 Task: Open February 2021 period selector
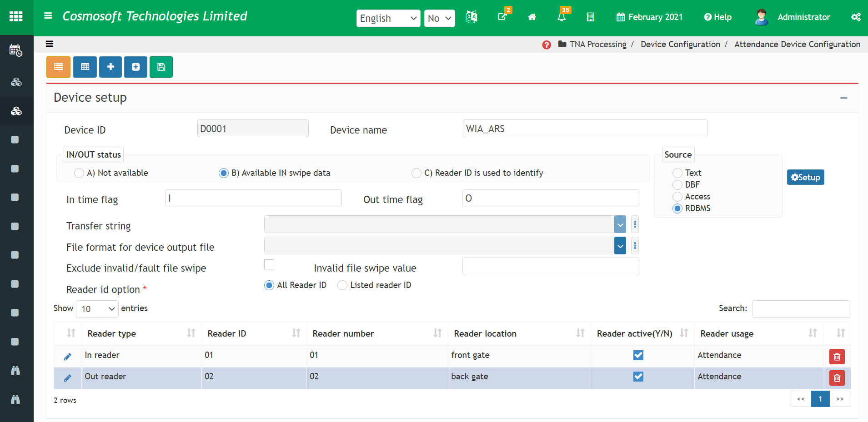coord(649,17)
